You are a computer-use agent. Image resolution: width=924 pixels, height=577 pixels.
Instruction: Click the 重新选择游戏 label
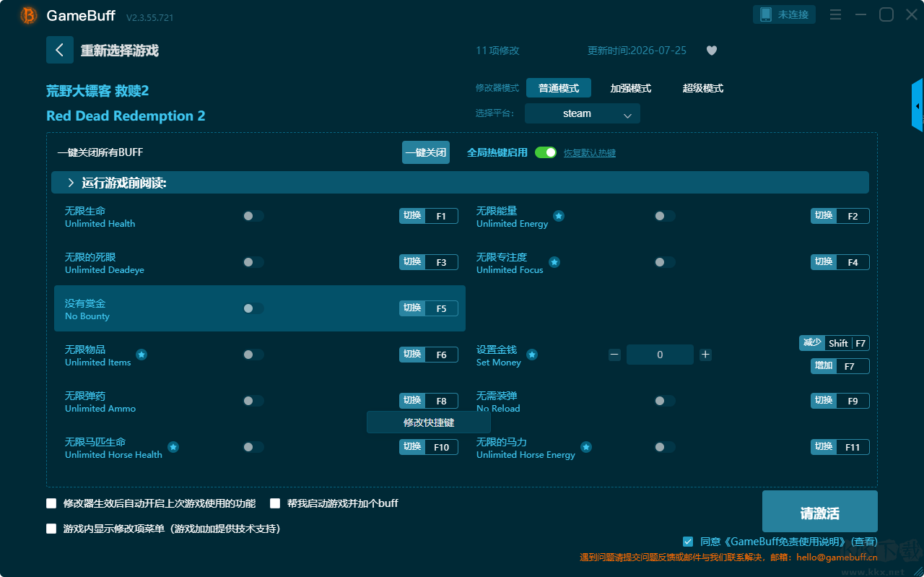[x=120, y=51]
